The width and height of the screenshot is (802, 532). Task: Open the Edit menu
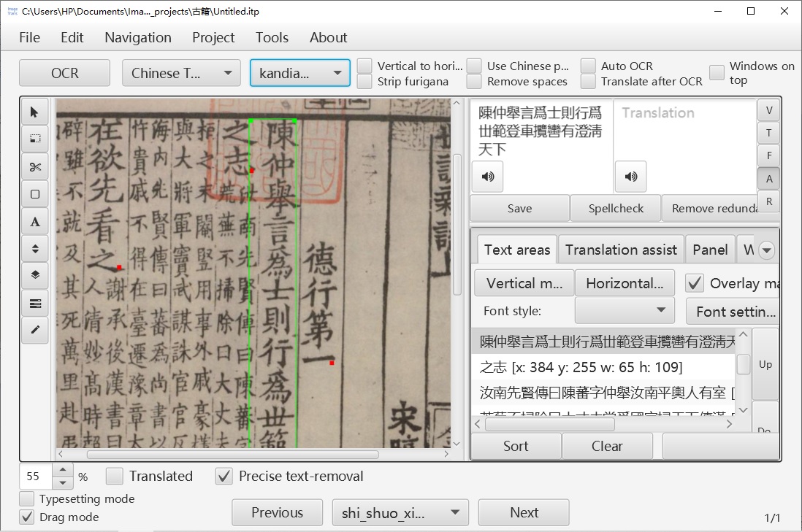(72, 37)
